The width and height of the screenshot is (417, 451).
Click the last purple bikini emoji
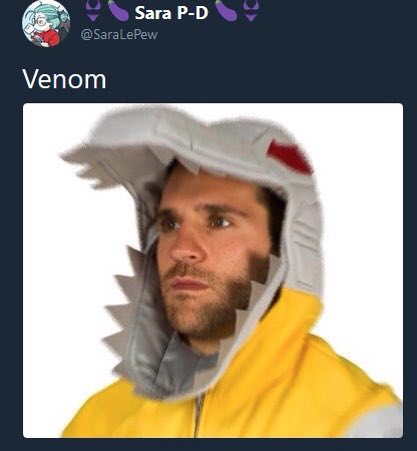point(251,10)
